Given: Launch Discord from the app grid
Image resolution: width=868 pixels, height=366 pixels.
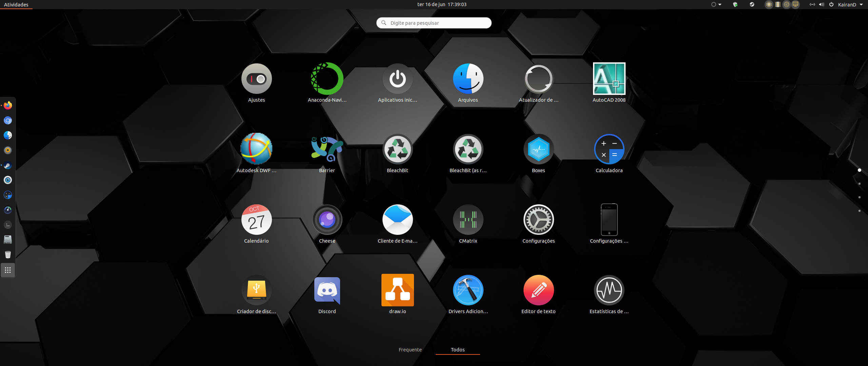Looking at the screenshot, I should tap(327, 290).
